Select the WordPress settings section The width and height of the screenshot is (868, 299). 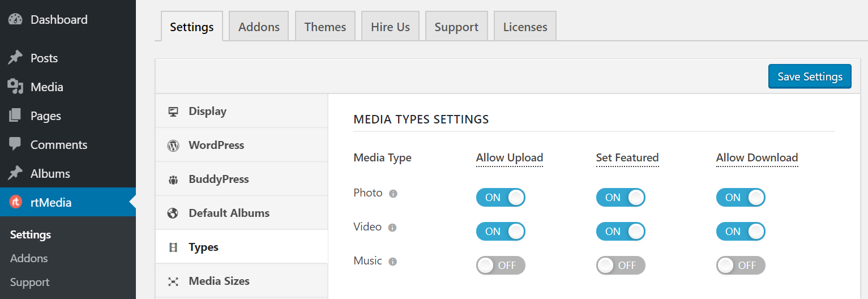[242, 145]
